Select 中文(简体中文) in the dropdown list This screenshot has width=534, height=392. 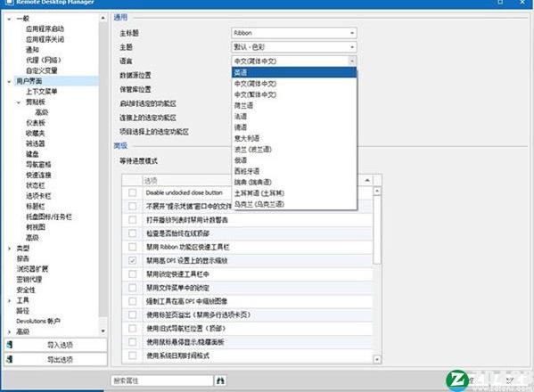294,84
